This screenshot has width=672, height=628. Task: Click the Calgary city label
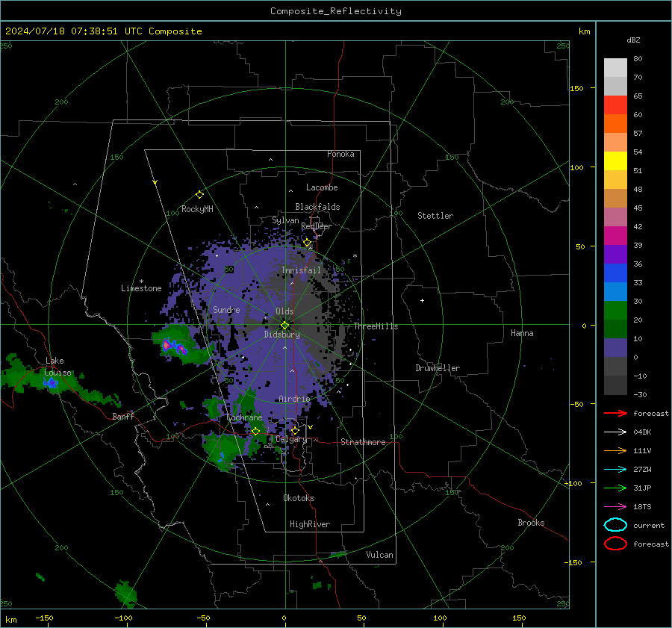[x=291, y=439]
